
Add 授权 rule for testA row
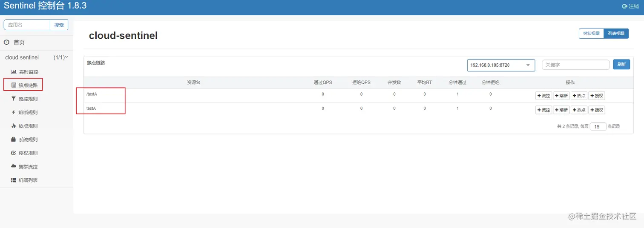(x=597, y=110)
